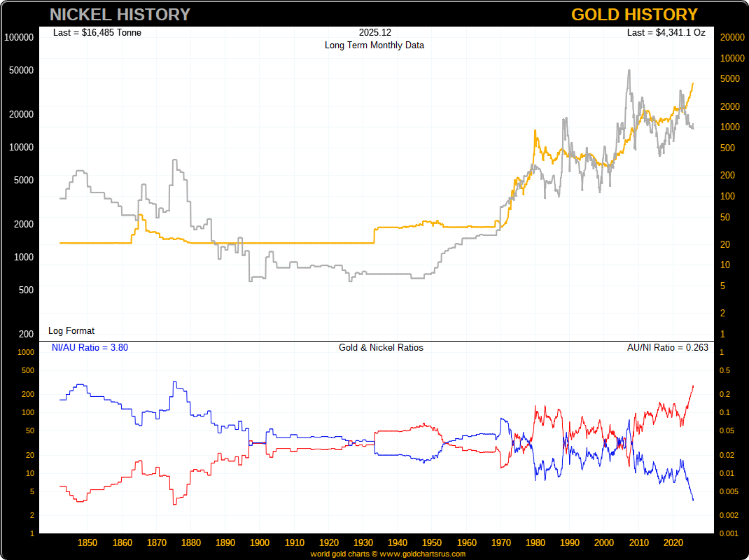Click the NICKEL HISTORY title
749x560 pixels.
pyautogui.click(x=120, y=15)
